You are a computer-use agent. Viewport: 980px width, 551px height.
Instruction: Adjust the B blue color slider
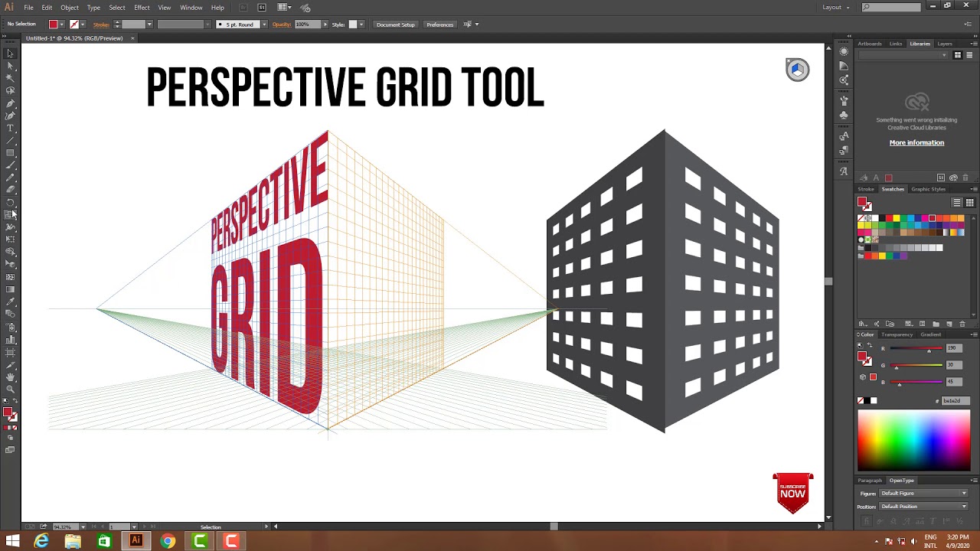pos(916,383)
